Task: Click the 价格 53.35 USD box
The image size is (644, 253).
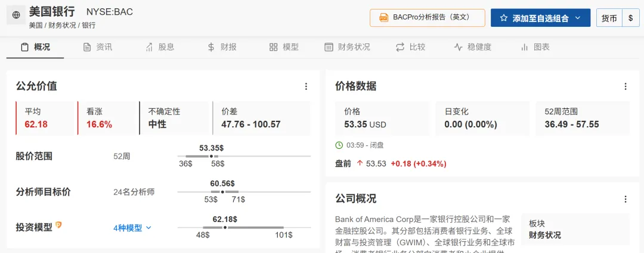Action: pyautogui.click(x=382, y=118)
